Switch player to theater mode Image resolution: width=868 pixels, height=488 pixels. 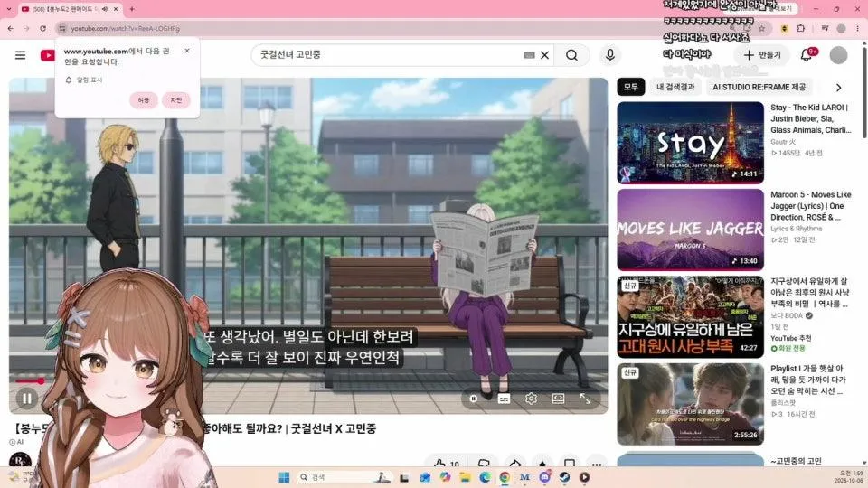[558, 399]
